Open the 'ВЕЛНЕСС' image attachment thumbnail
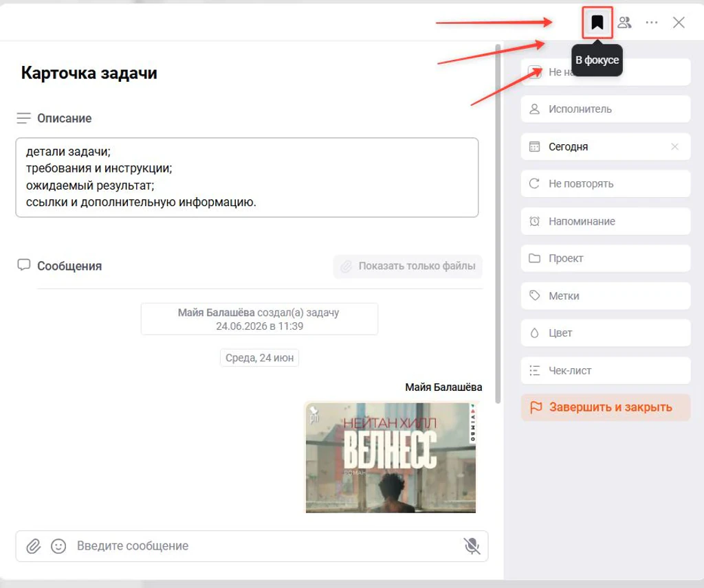This screenshot has height=588, width=704. tap(390, 457)
